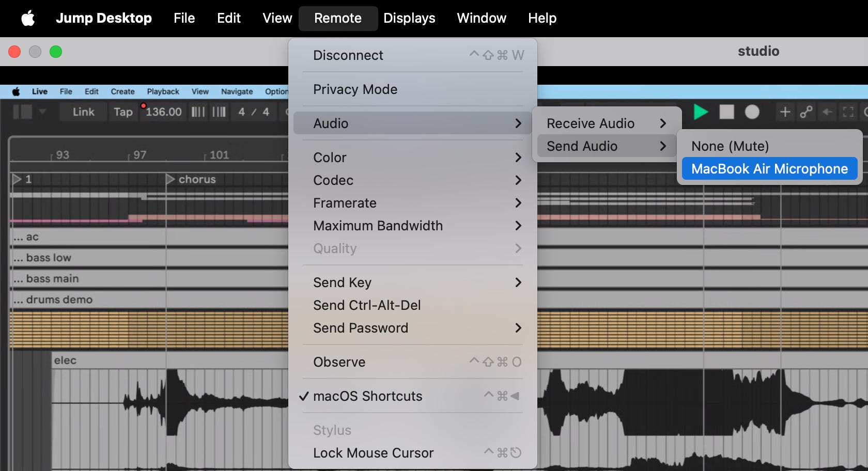Screen dimensions: 868x471
Task: Open Live's Create menu
Action: tap(122, 91)
